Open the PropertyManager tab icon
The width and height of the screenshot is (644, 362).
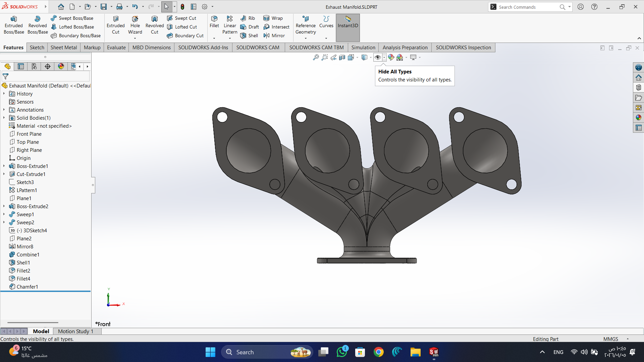[21, 66]
